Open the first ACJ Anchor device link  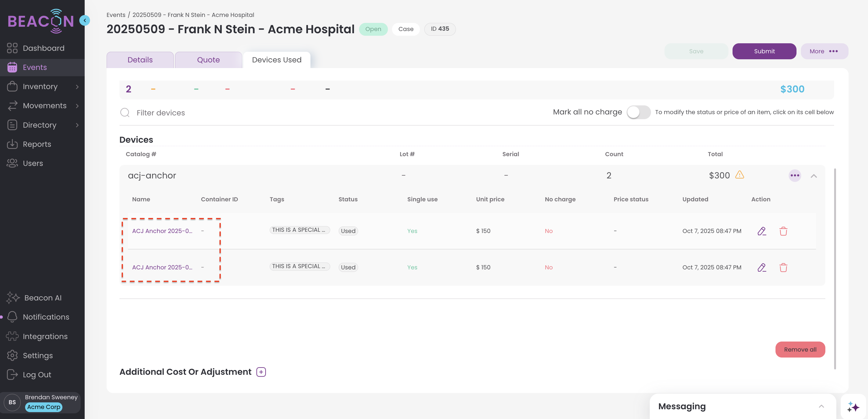162,231
